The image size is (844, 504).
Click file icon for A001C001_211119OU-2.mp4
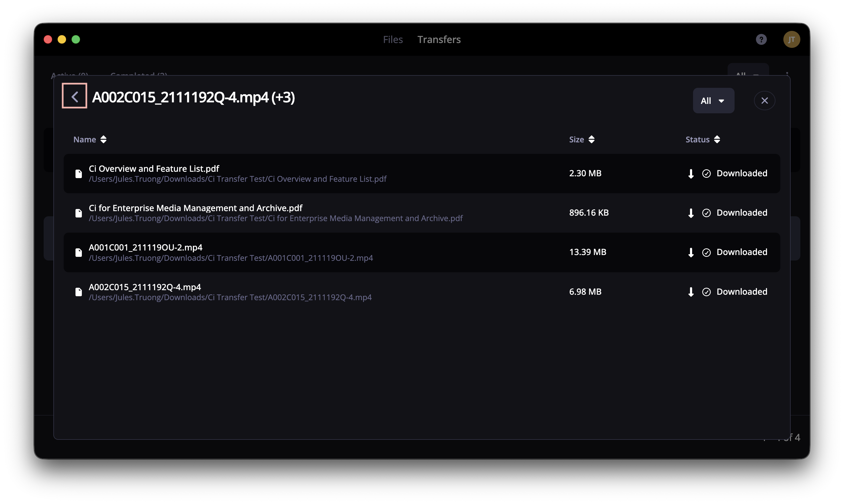[x=79, y=253]
